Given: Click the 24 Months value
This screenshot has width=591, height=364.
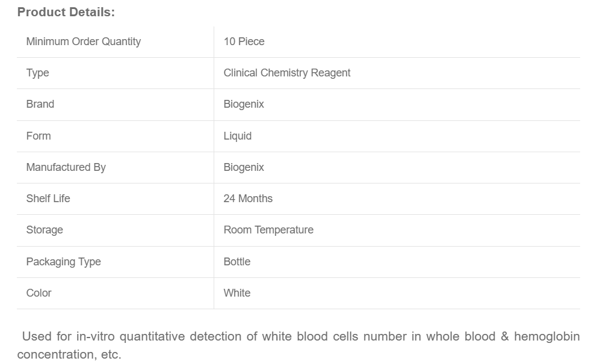Looking at the screenshot, I should tap(248, 199).
